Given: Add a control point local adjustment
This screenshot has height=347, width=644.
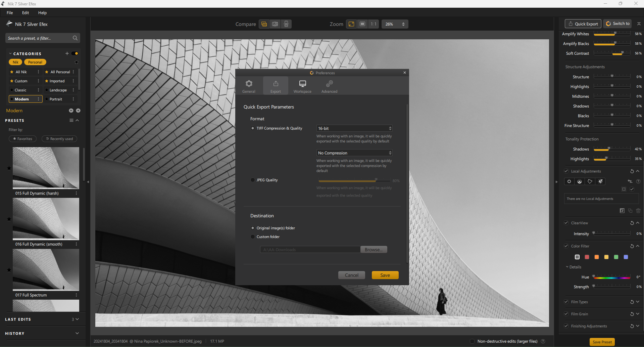Looking at the screenshot, I should click(x=569, y=181).
